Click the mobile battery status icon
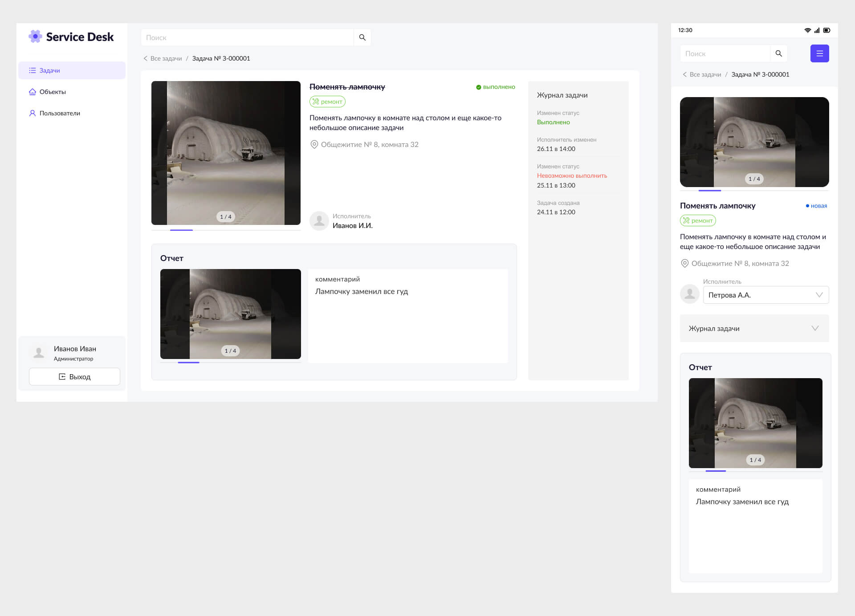The image size is (855, 616). [x=826, y=30]
